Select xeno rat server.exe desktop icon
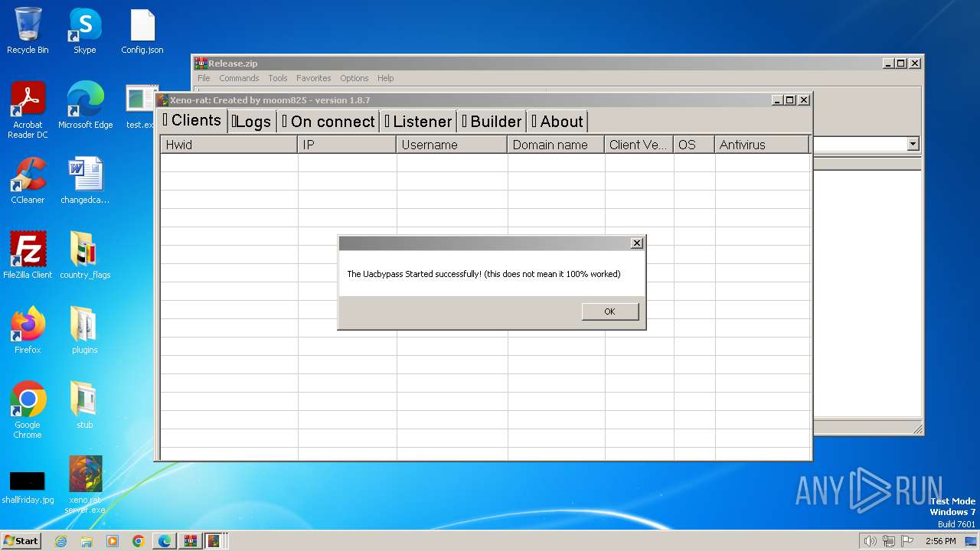980x551 pixels. tap(85, 486)
